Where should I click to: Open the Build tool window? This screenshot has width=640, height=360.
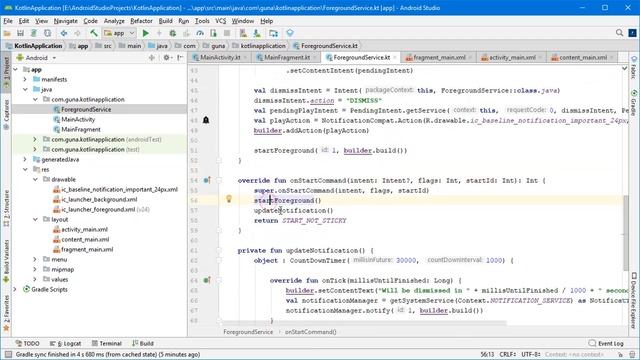point(143,343)
